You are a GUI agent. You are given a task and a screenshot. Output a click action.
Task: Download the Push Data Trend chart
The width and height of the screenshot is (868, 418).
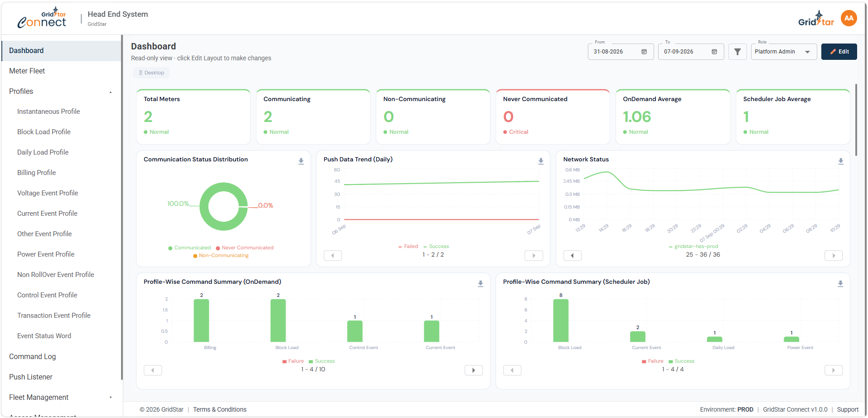point(541,161)
